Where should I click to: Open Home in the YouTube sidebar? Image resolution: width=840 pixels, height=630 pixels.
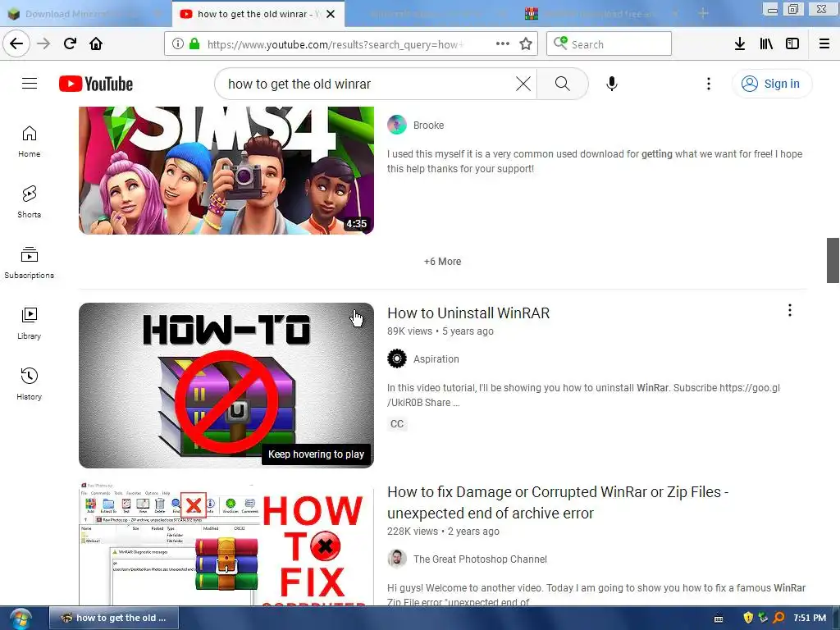tap(29, 141)
